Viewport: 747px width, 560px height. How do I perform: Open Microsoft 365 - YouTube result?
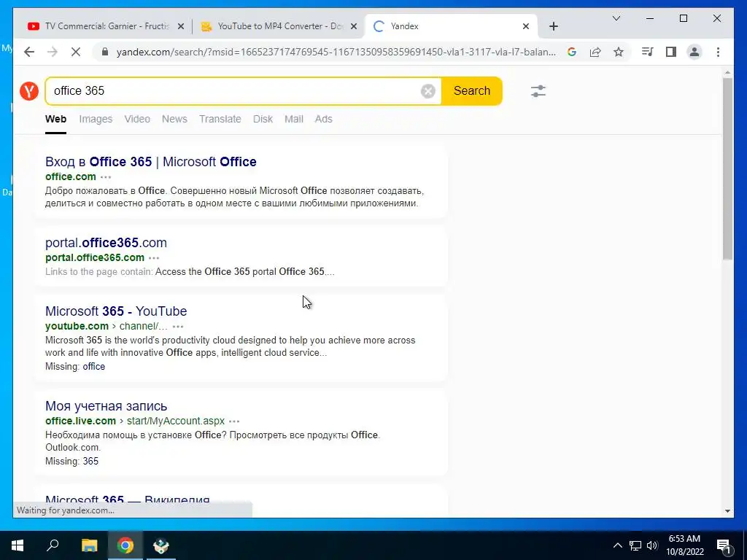tap(116, 311)
